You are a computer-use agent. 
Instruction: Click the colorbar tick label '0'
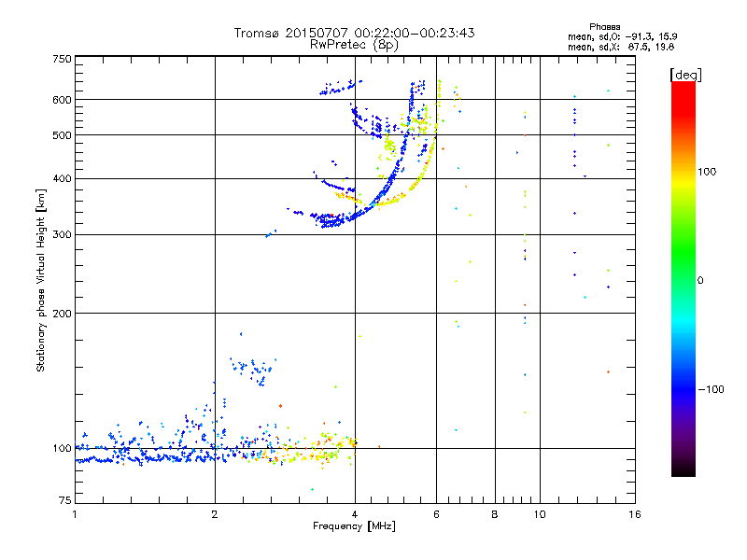(x=699, y=281)
